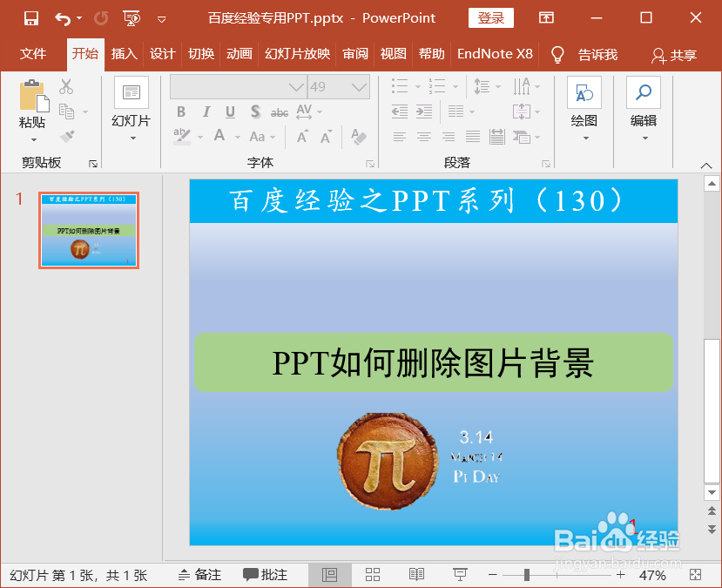Click the line spacing icon
This screenshot has width=722, height=588.
tap(482, 86)
